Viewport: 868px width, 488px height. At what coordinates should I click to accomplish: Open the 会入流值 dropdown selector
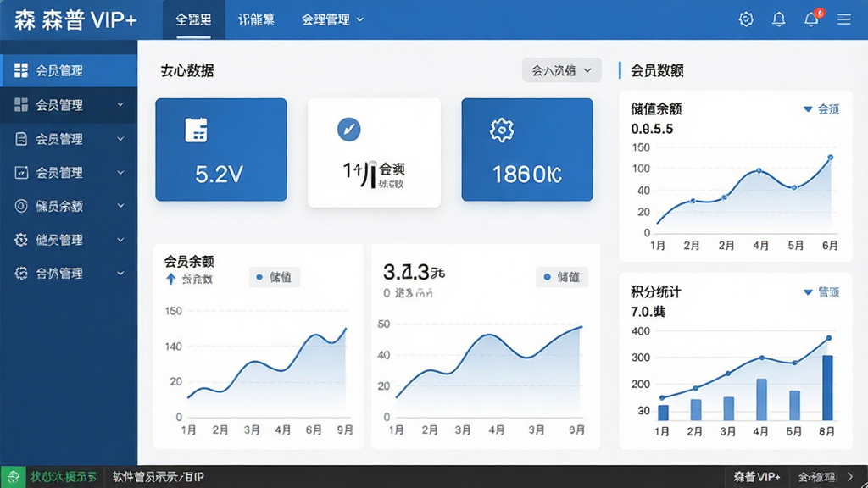(x=561, y=70)
